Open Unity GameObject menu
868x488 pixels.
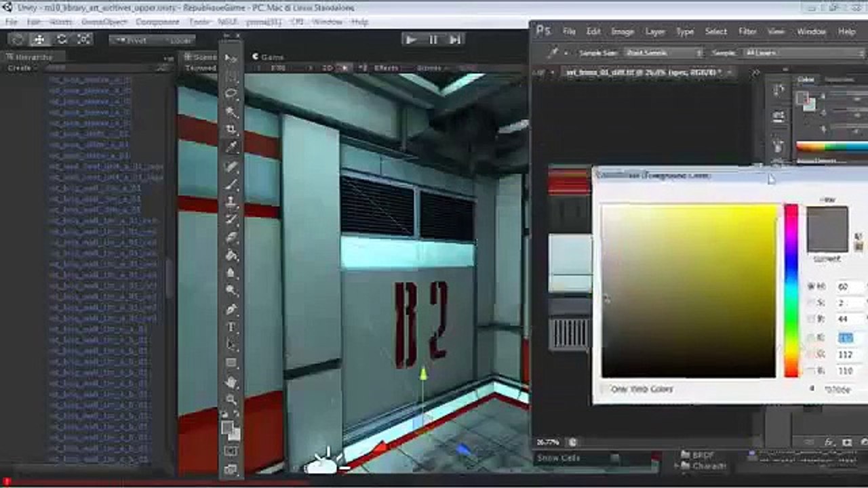[x=104, y=22]
